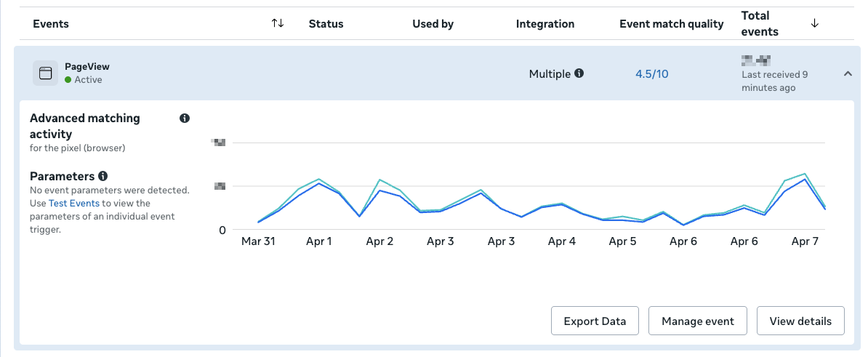Sort events using the up-down arrows icon
Screen dimensions: 868x357
click(278, 23)
